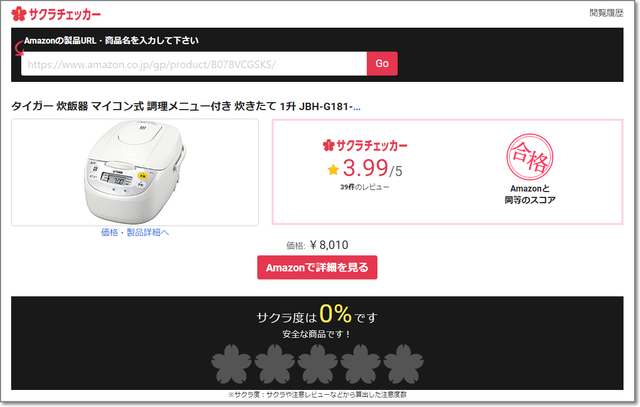640x407 pixels.
Task: Click the first gray sakura flower icon
Action: click(231, 364)
